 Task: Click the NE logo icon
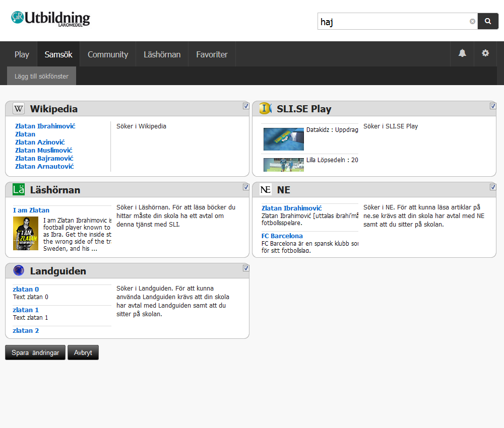[266, 189]
